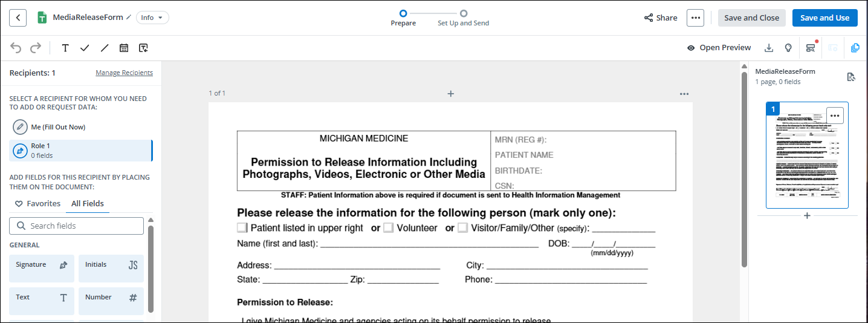This screenshot has width=868, height=323.
Task: Click the 'Recipients: 1' label
Action: pyautogui.click(x=33, y=73)
